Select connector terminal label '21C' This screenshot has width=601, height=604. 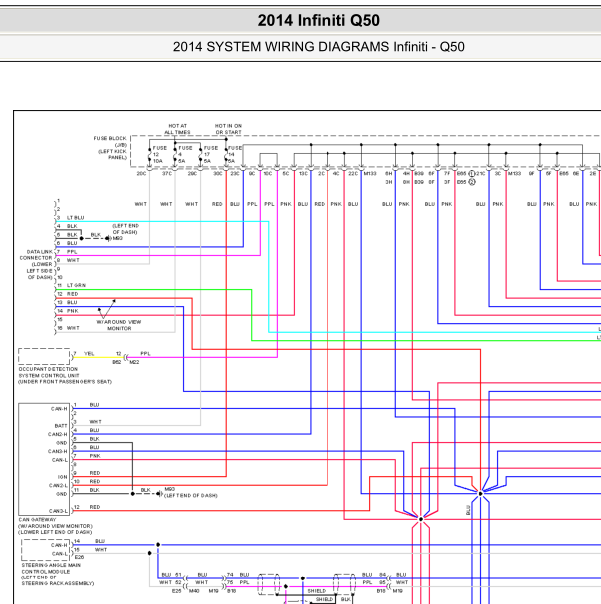pos(481,174)
